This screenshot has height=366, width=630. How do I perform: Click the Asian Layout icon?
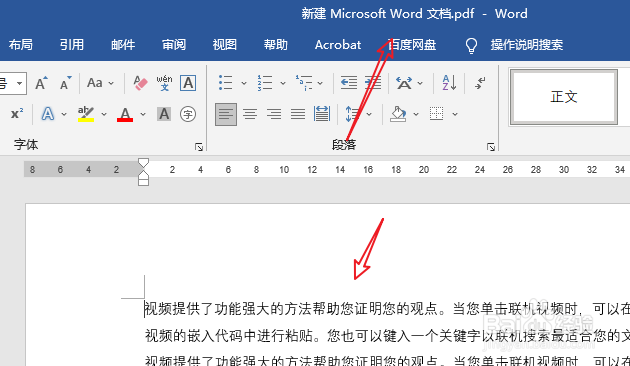(x=404, y=83)
